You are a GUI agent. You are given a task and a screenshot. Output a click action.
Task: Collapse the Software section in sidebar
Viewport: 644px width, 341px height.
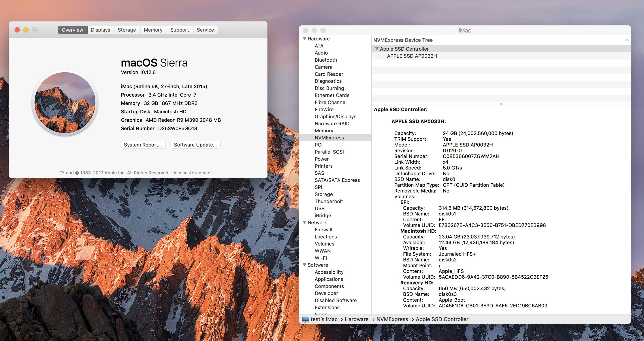click(x=305, y=265)
